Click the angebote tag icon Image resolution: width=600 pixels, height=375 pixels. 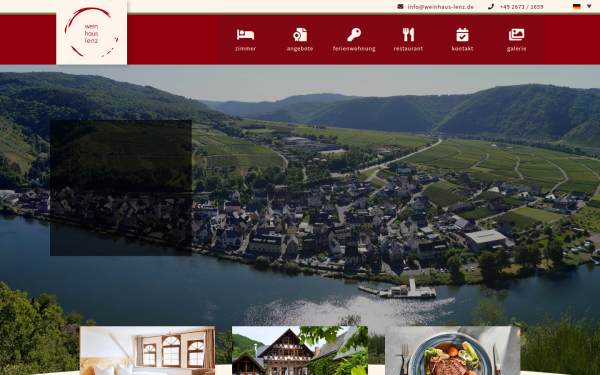pos(300,35)
